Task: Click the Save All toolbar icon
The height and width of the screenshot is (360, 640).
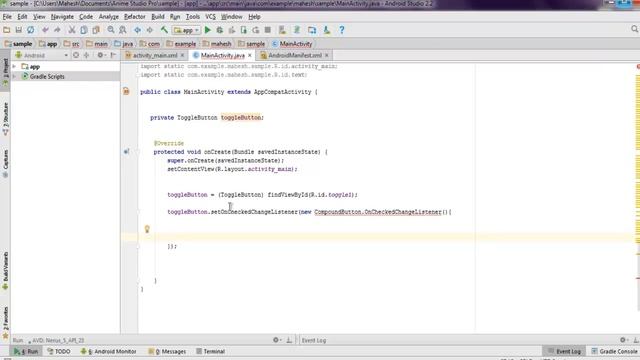Action: click(18, 30)
